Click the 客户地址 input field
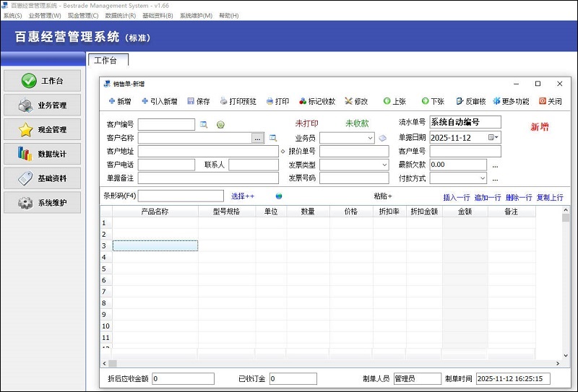Viewport: 578px width, 392px height. point(208,152)
